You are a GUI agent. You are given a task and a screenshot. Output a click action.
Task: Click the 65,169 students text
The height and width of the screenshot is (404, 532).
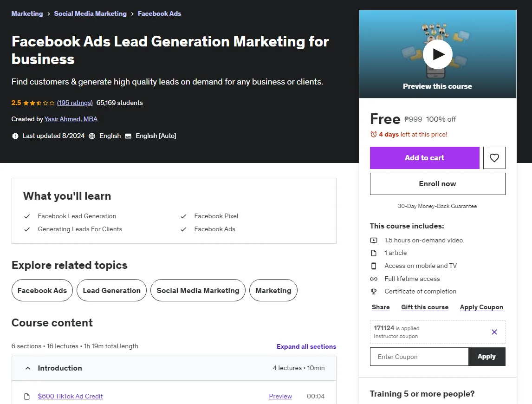point(119,103)
